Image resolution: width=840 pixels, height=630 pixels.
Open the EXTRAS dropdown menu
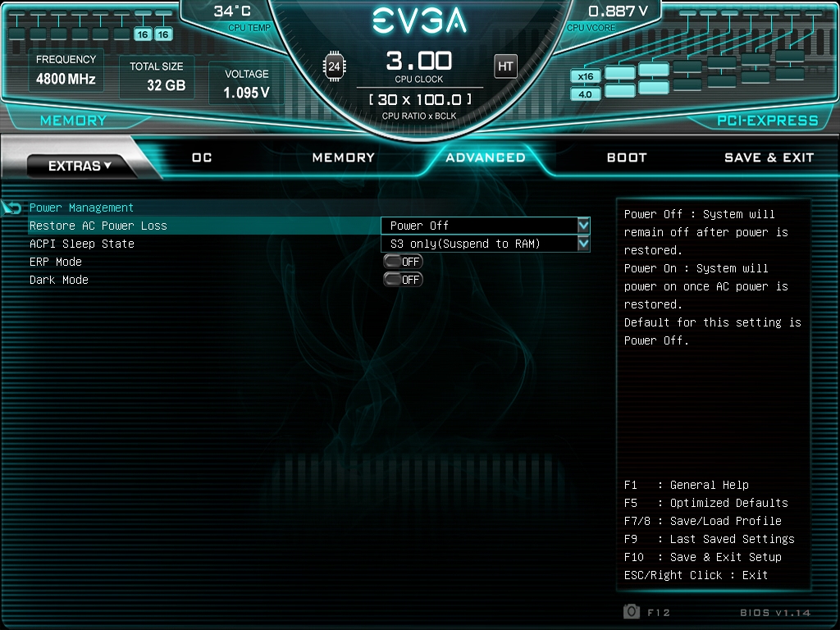[80, 166]
